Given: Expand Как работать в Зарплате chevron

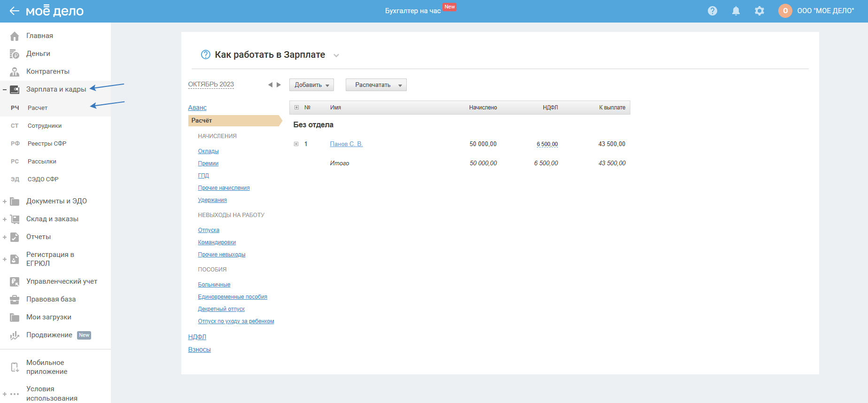Looking at the screenshot, I should coord(336,55).
